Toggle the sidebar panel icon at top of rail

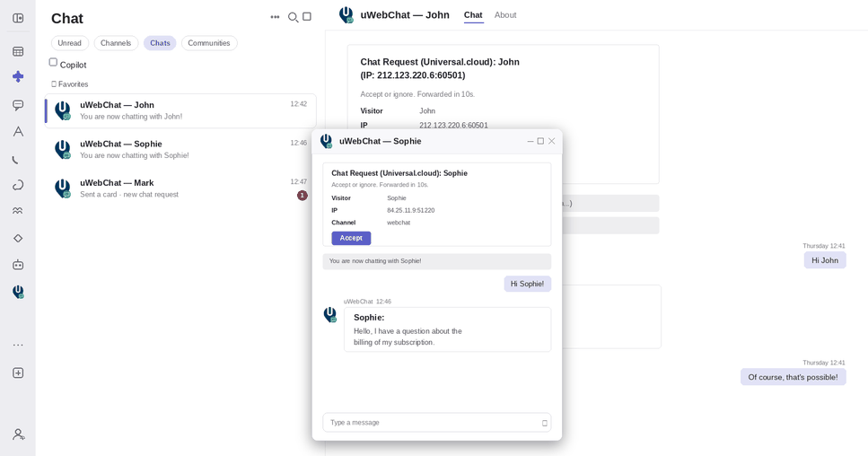coord(18,18)
